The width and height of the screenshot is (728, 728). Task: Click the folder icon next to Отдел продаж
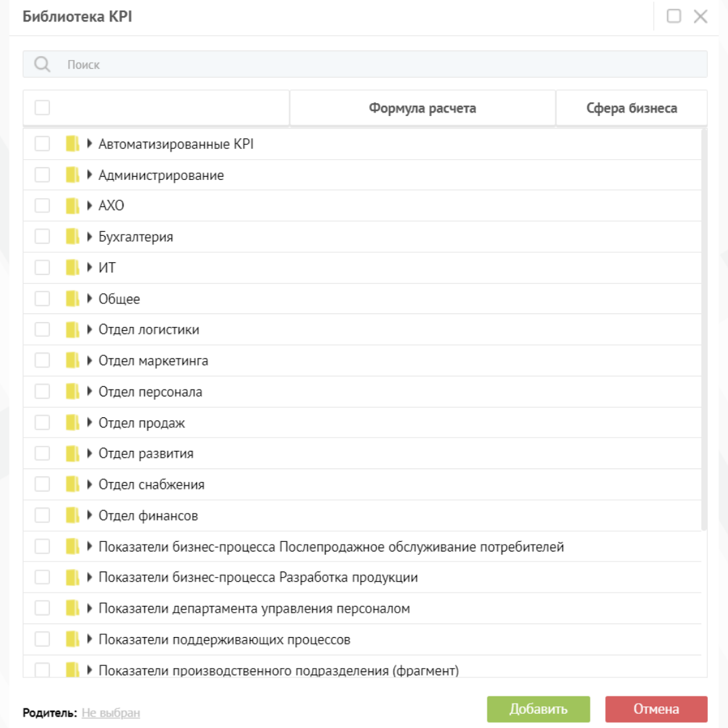click(x=72, y=423)
